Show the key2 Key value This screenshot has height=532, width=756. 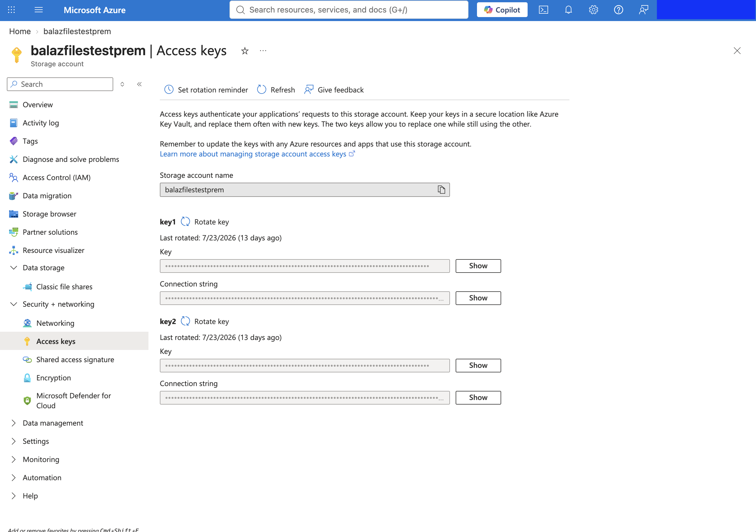point(478,365)
